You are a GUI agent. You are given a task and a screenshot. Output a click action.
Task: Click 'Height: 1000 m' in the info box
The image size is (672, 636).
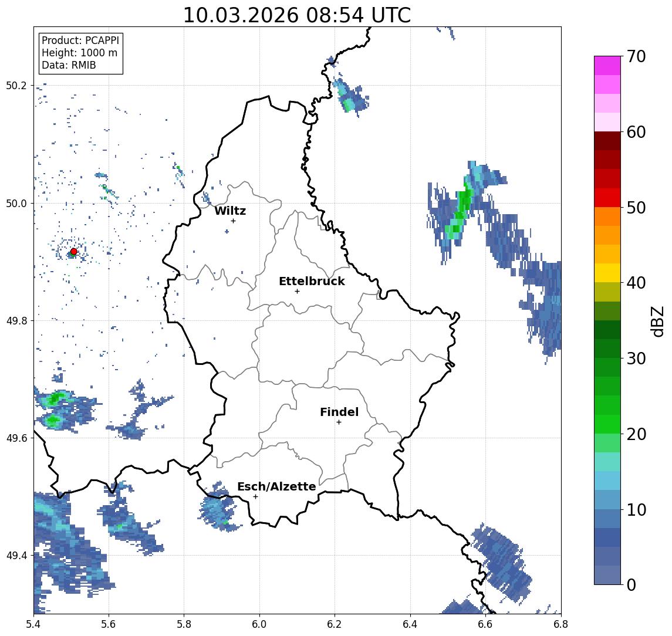click(x=79, y=53)
